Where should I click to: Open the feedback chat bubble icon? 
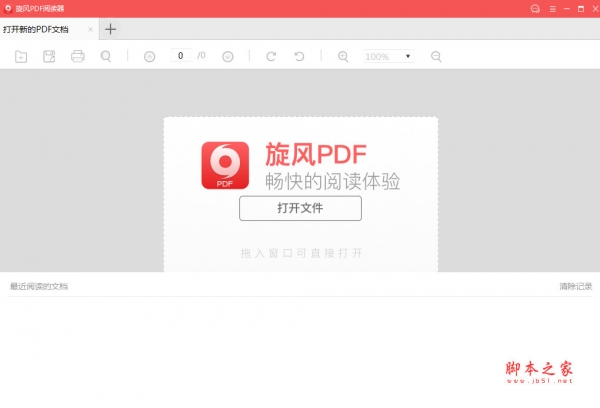(x=535, y=9)
